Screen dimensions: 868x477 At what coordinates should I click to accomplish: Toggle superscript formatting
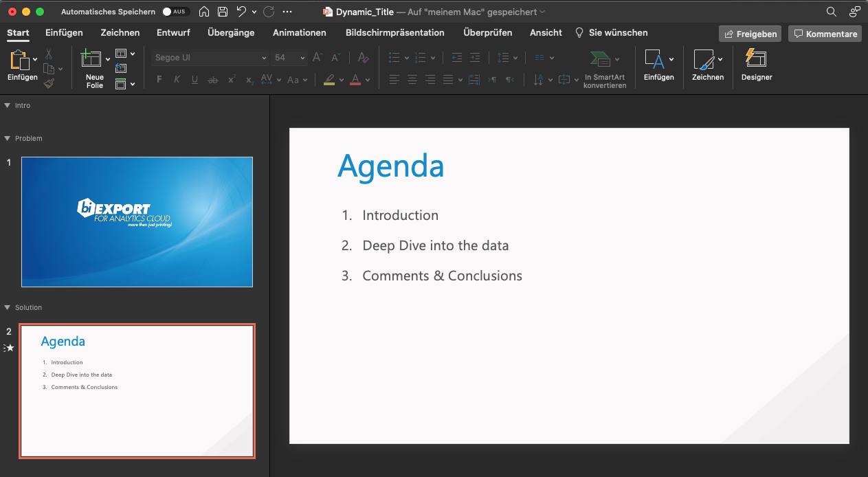coord(232,80)
